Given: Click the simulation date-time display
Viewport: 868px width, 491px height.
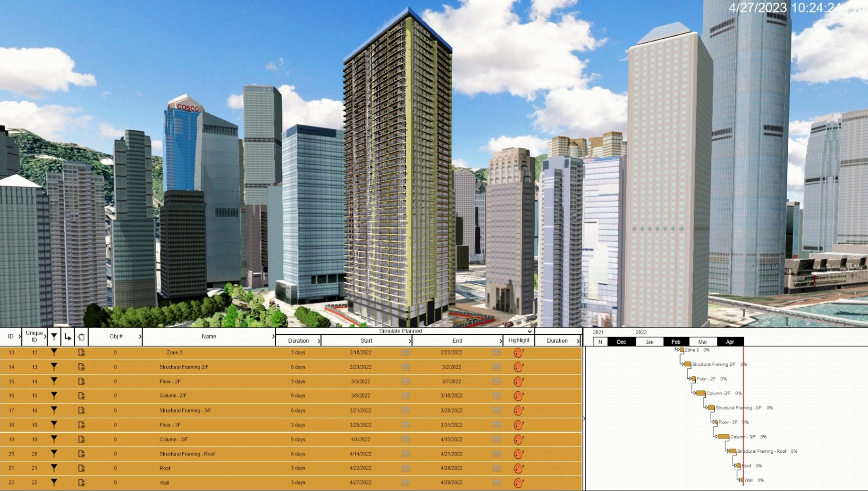Looking at the screenshot, I should 797,8.
